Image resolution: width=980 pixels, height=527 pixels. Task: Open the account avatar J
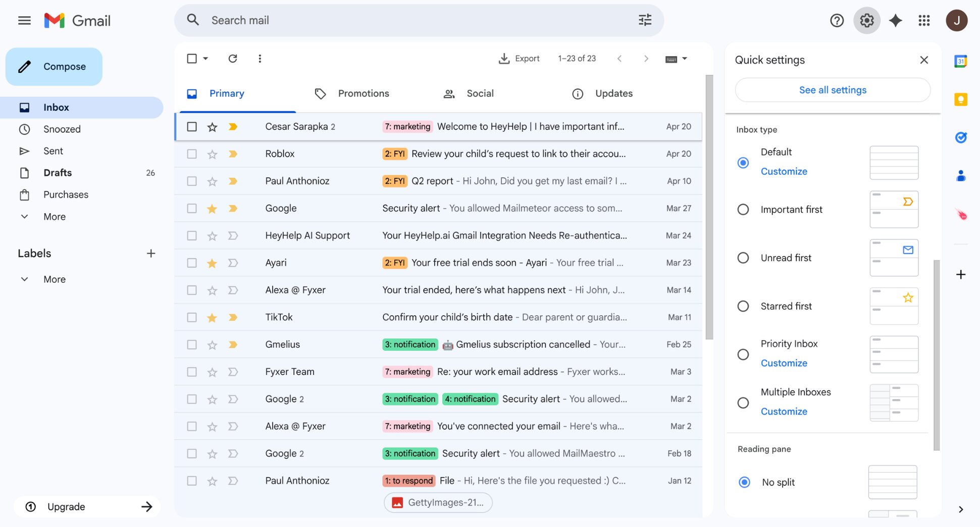956,21
